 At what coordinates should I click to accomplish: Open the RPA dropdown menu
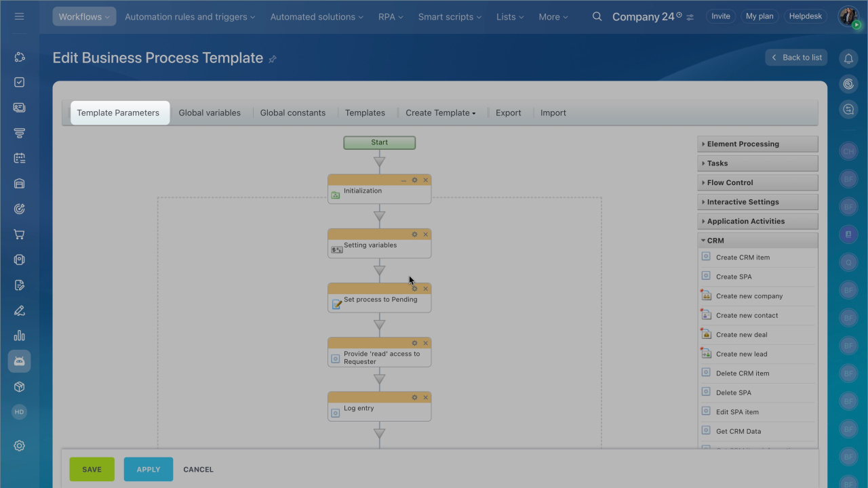[x=391, y=16]
